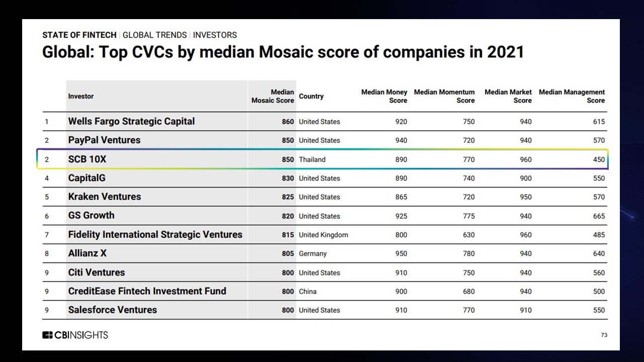Select the Median Management Score header
The width and height of the screenshot is (644, 362).
[572, 96]
